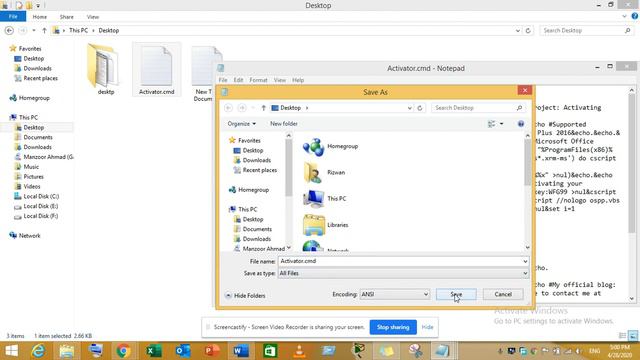Select Documents under This PC in Save As pane
The width and height of the screenshot is (640, 360).
(x=253, y=229)
